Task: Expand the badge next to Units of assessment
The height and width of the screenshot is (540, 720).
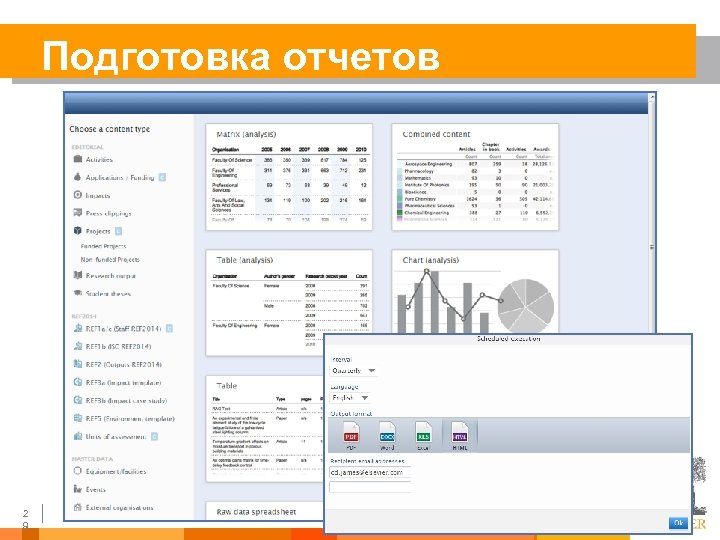Action: click(x=154, y=437)
